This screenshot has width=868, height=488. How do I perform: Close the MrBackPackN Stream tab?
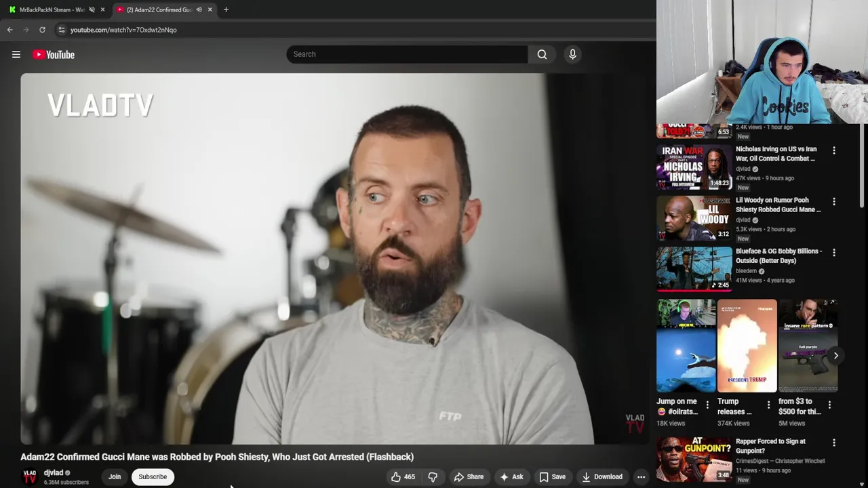pos(102,9)
